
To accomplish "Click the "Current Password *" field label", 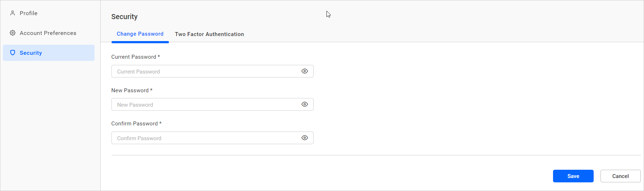I will (135, 57).
